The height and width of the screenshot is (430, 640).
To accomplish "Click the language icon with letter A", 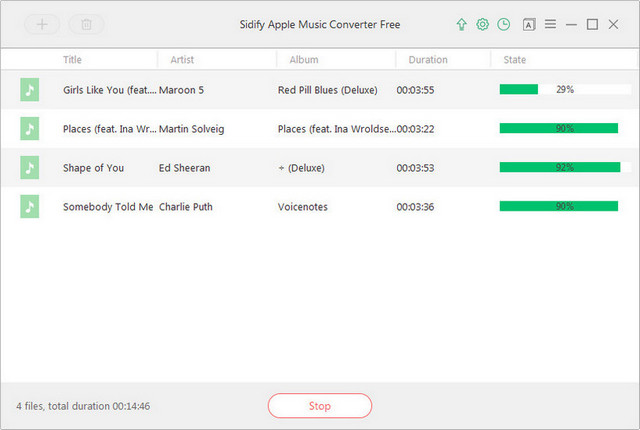I will point(529,24).
